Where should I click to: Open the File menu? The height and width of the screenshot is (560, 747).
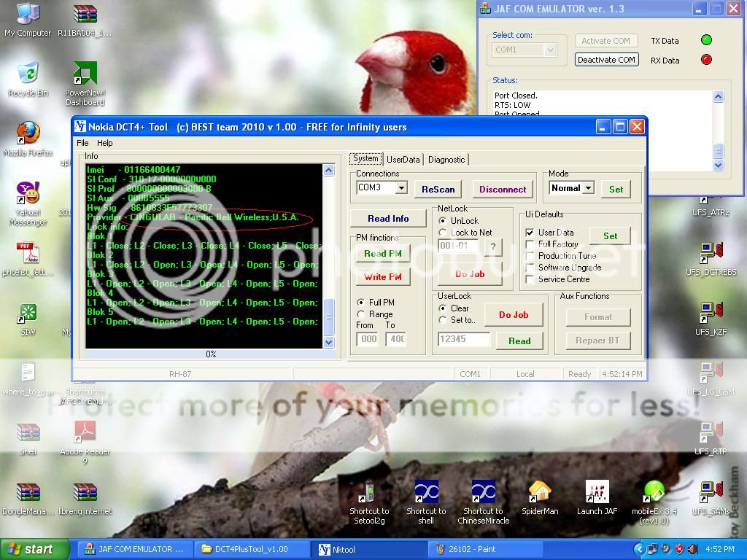click(x=82, y=143)
